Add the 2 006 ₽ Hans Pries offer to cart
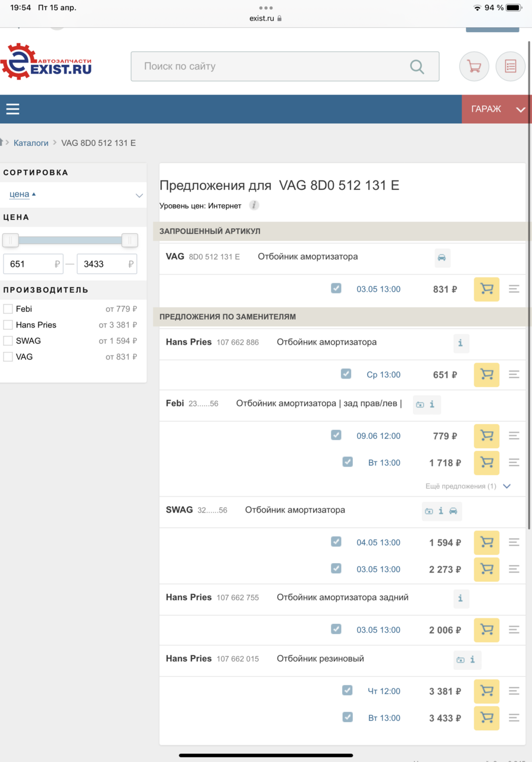Screen dimensions: 532x762 [487, 630]
